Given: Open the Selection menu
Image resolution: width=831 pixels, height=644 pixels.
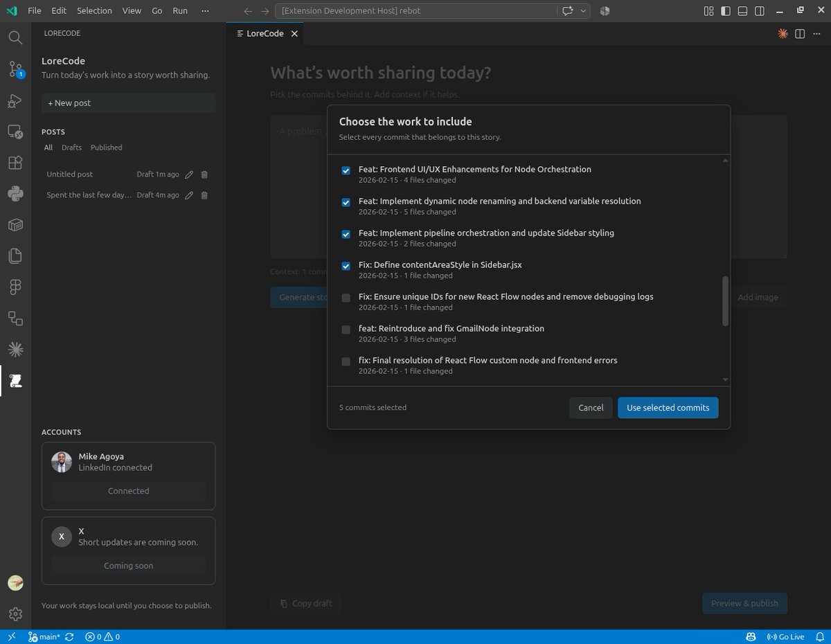Looking at the screenshot, I should click(94, 11).
